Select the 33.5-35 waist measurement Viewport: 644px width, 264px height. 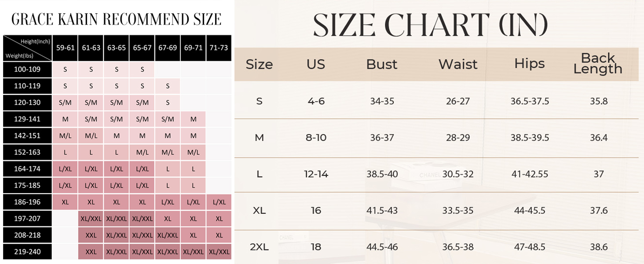(457, 210)
